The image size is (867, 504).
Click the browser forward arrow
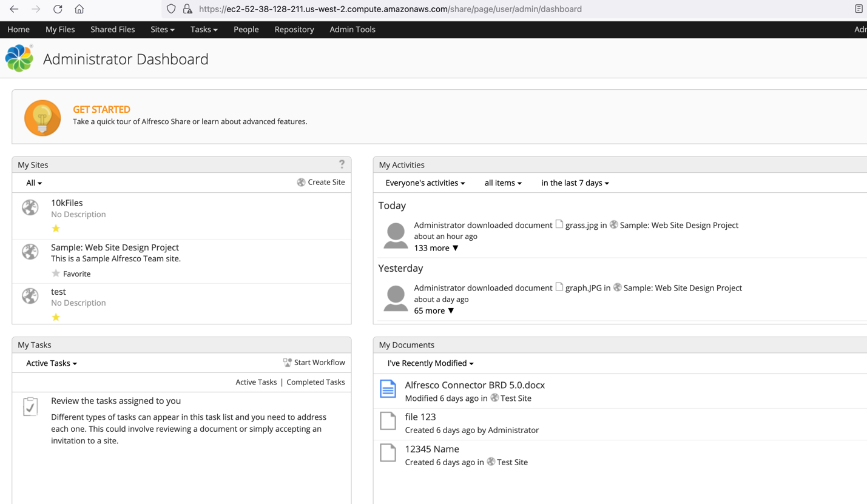tap(36, 9)
